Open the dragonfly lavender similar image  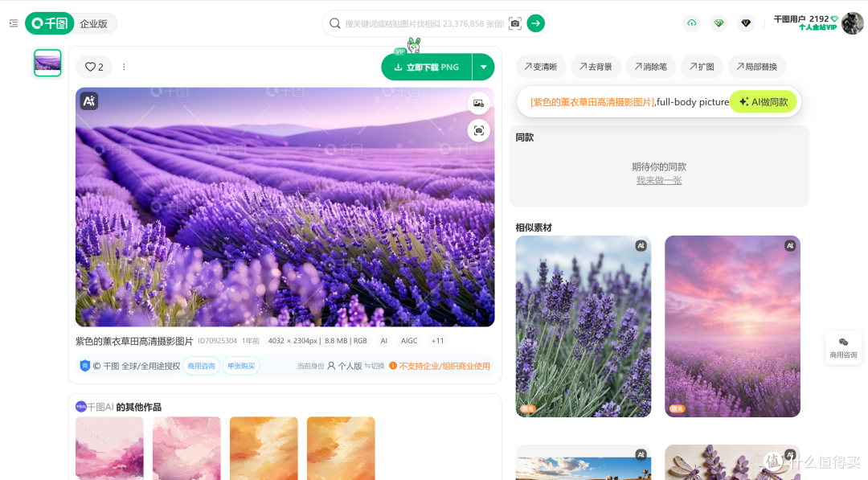click(732, 462)
